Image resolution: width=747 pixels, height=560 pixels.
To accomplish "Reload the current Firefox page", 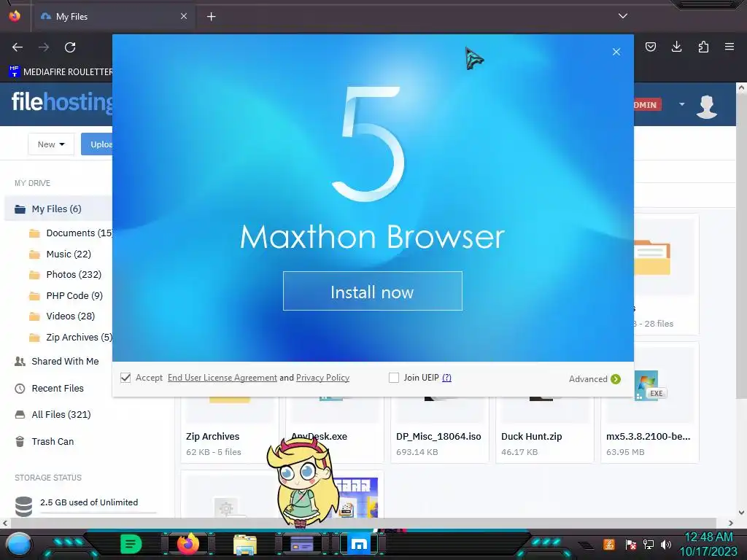I will click(70, 47).
